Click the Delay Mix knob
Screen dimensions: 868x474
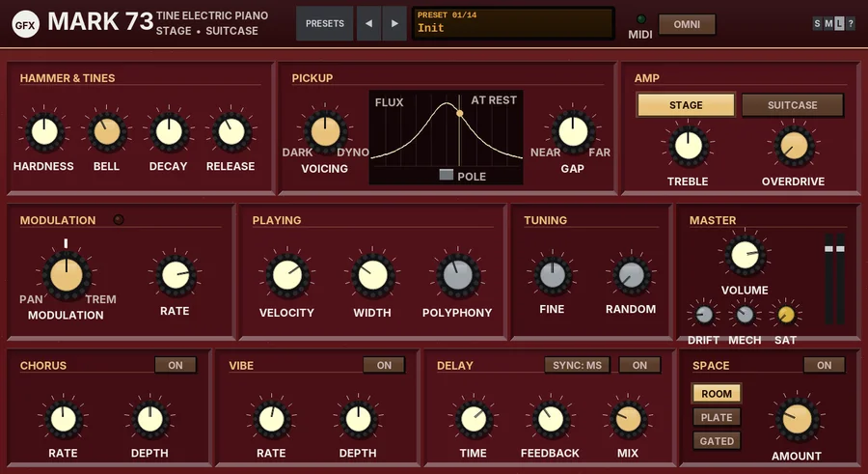coord(628,419)
